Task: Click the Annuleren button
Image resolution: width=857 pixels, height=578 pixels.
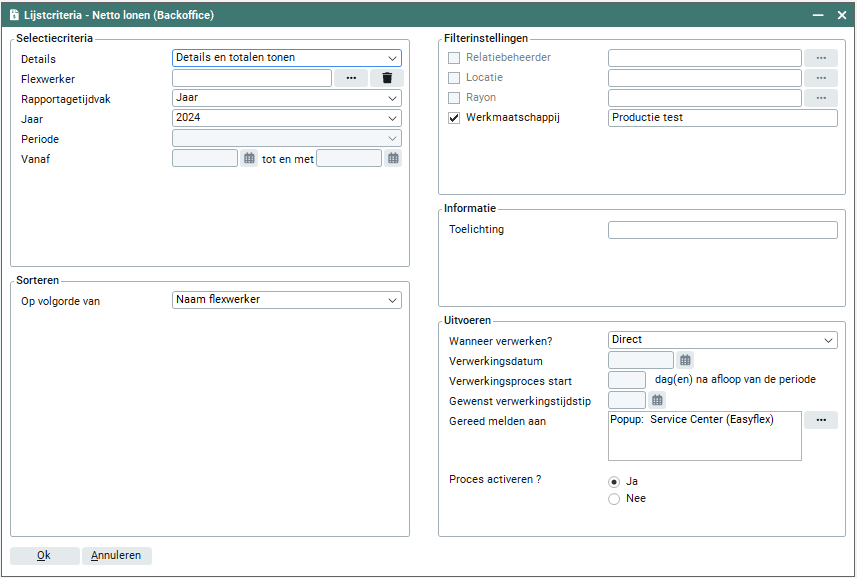Action: click(117, 556)
